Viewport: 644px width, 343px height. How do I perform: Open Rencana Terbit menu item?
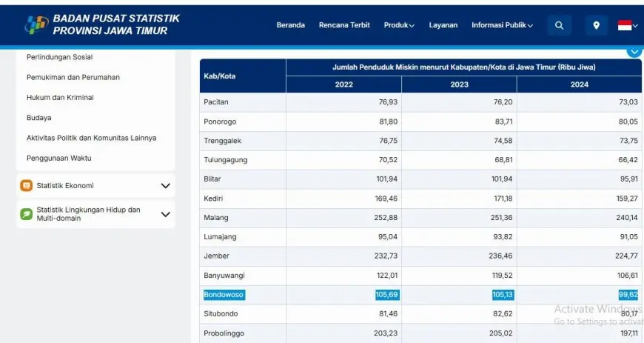(344, 25)
